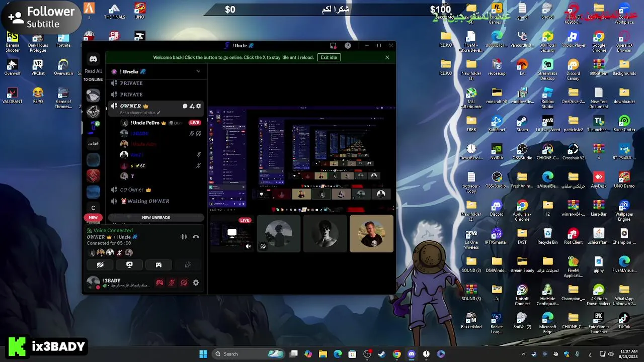Image resolution: width=644 pixels, height=362 pixels.
Task: Toggle microphone icon in Windows system tray
Action: pos(577,354)
